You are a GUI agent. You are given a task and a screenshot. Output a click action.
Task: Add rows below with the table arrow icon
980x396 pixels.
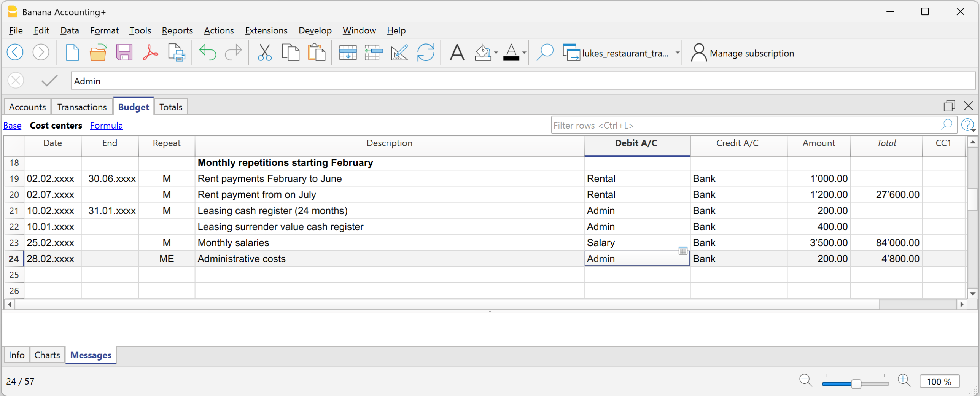point(348,52)
